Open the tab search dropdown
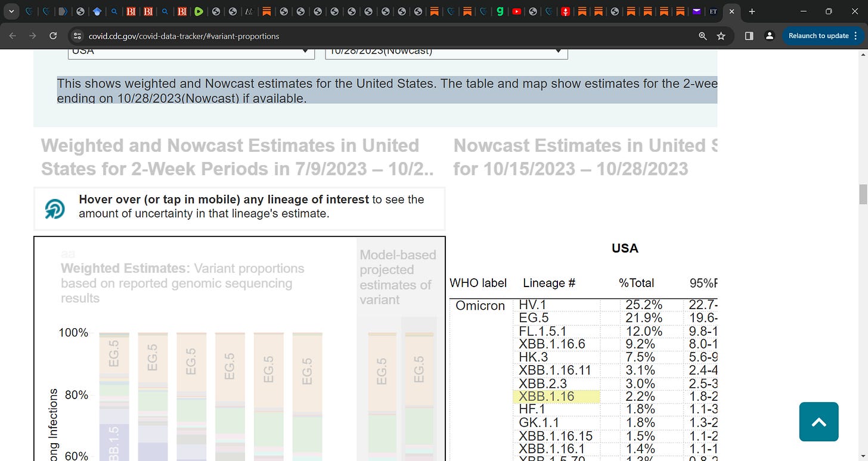The height and width of the screenshot is (461, 868). click(x=11, y=11)
